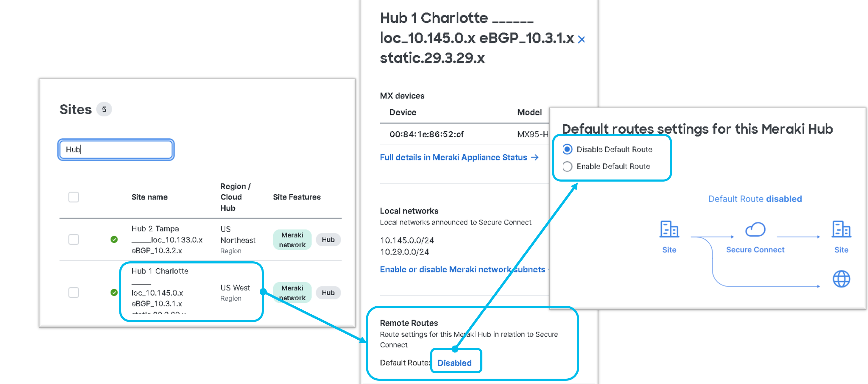Viewport: 868px width, 384px height.
Task: Close the Hub 1 Charlotte details panel
Action: 581,39
